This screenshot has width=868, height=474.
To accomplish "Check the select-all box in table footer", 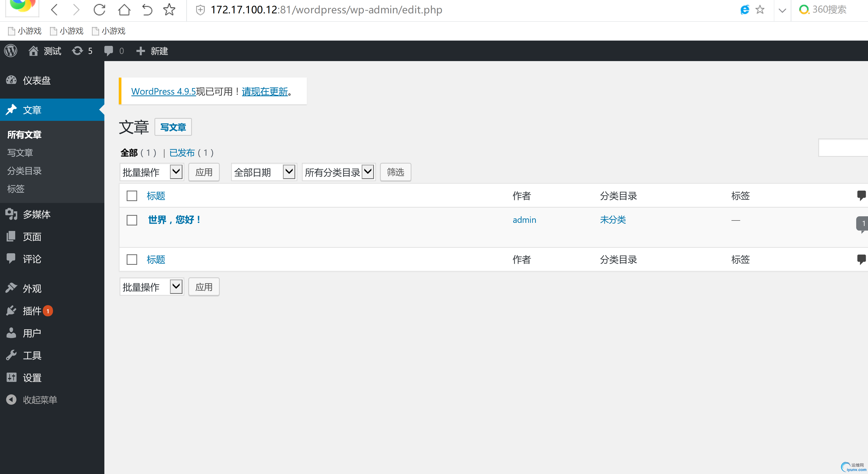I will click(132, 259).
